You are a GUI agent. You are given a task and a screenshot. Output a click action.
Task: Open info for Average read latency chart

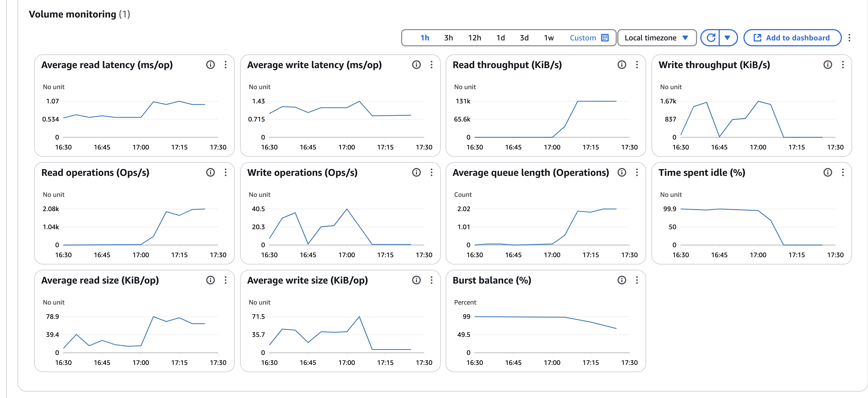pos(210,65)
